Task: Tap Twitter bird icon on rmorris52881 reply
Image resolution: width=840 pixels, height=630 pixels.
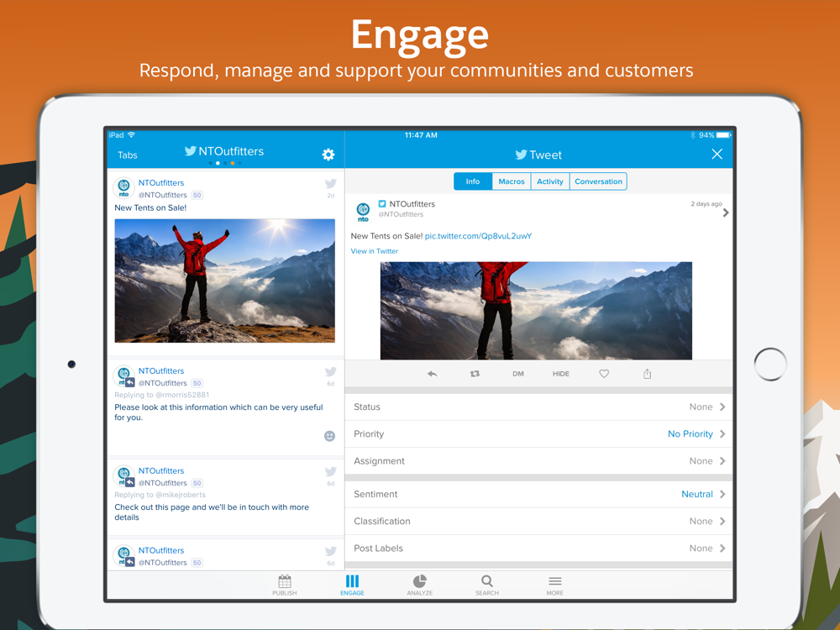Action: 330,371
